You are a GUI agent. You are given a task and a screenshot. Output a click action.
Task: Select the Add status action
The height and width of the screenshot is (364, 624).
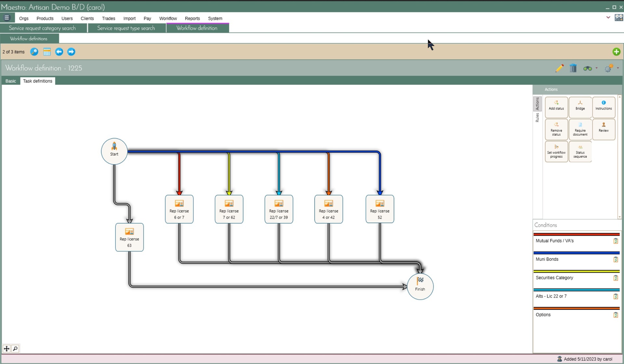556,107
